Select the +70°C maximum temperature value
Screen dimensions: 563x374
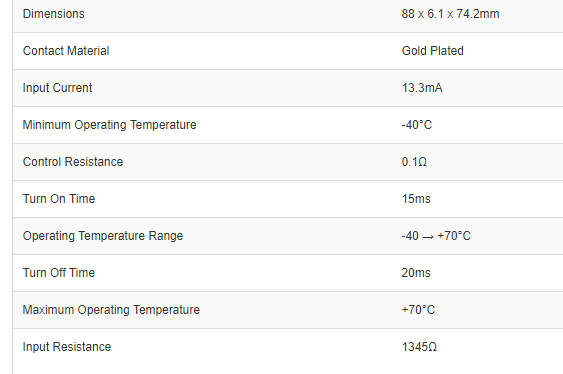[x=418, y=310]
